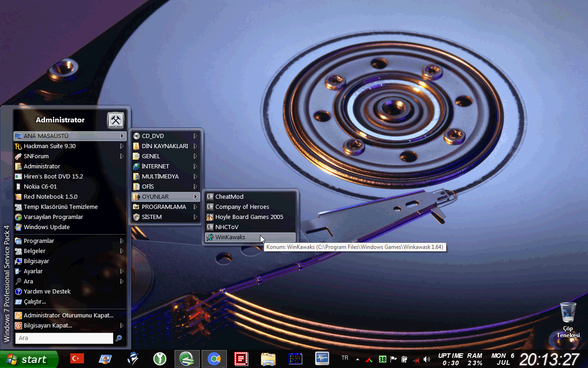The height and width of the screenshot is (368, 588).
Task: Click the Ara search input field
Action: (x=64, y=338)
